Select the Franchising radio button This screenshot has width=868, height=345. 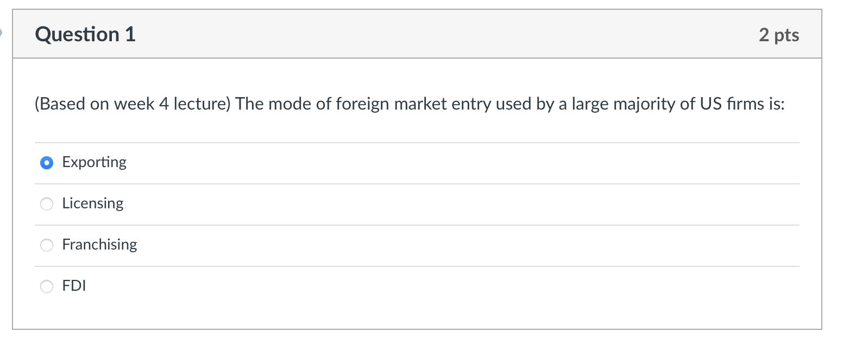tap(47, 245)
